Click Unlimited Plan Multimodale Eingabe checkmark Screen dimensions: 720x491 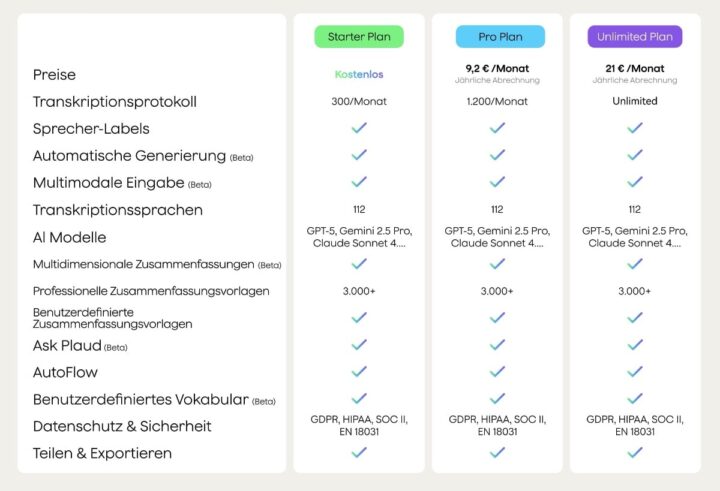[635, 182]
